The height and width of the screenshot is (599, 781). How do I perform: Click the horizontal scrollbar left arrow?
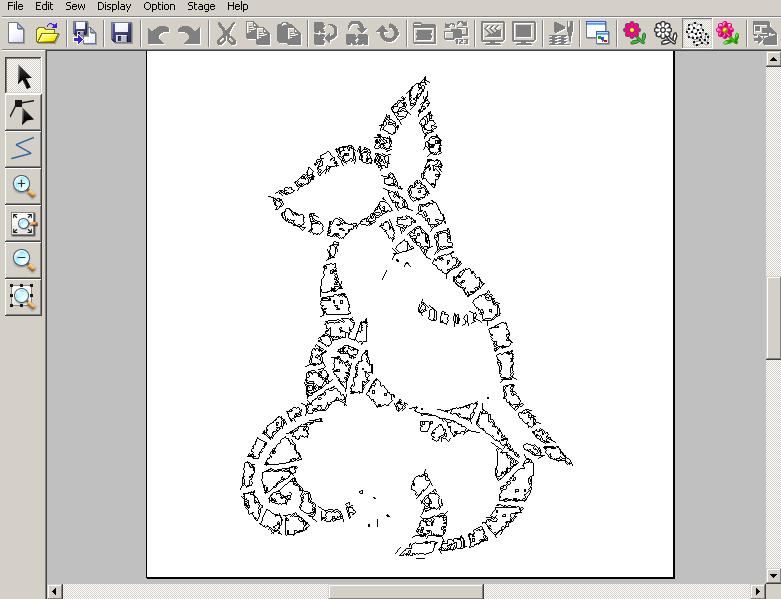(54, 592)
